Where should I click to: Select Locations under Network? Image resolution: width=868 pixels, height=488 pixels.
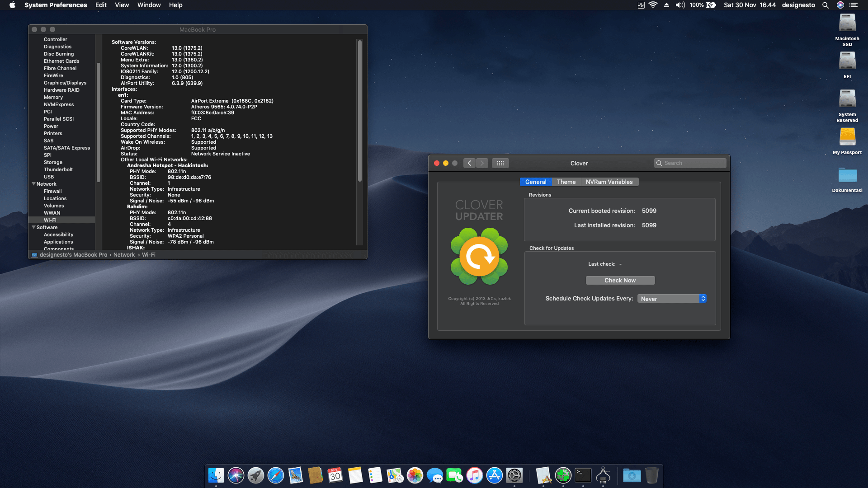(55, 198)
